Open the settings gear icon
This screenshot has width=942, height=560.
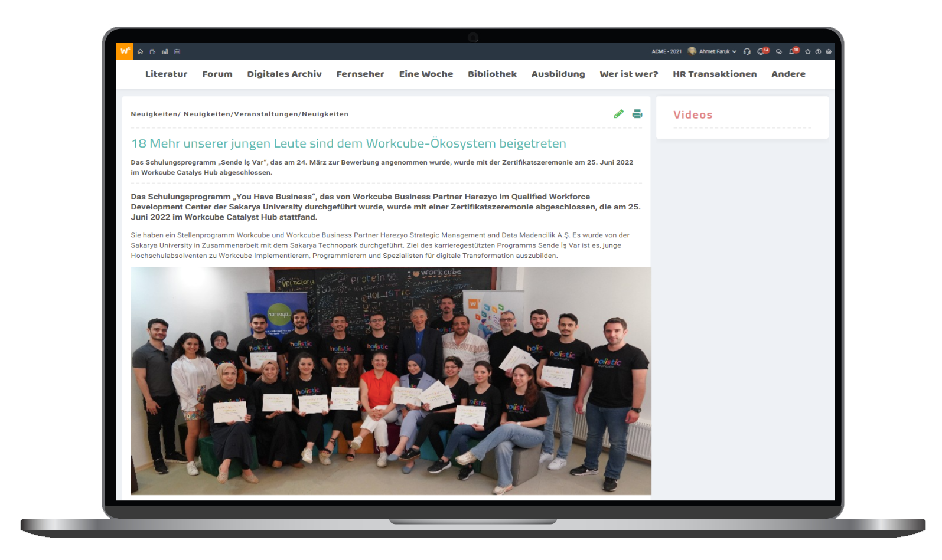point(829,51)
